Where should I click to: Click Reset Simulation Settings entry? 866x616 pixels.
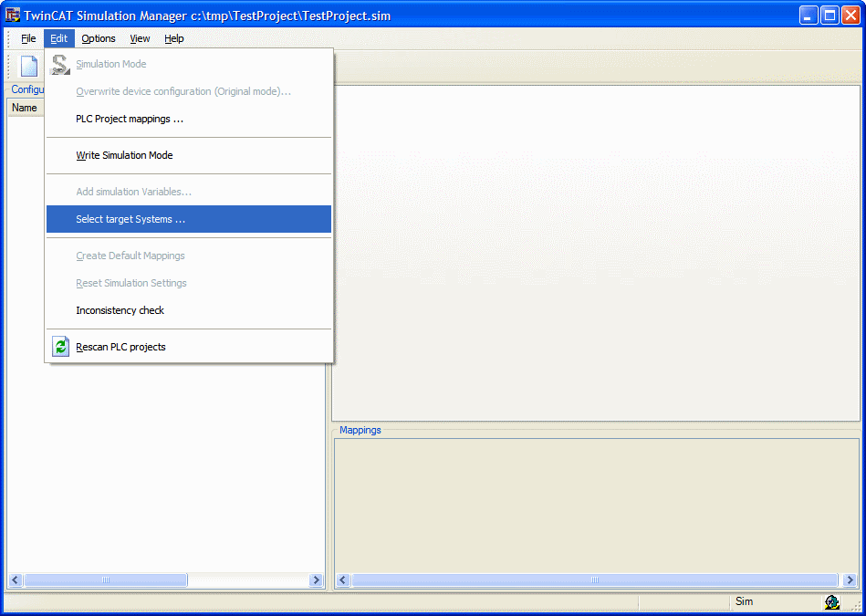[189, 283]
